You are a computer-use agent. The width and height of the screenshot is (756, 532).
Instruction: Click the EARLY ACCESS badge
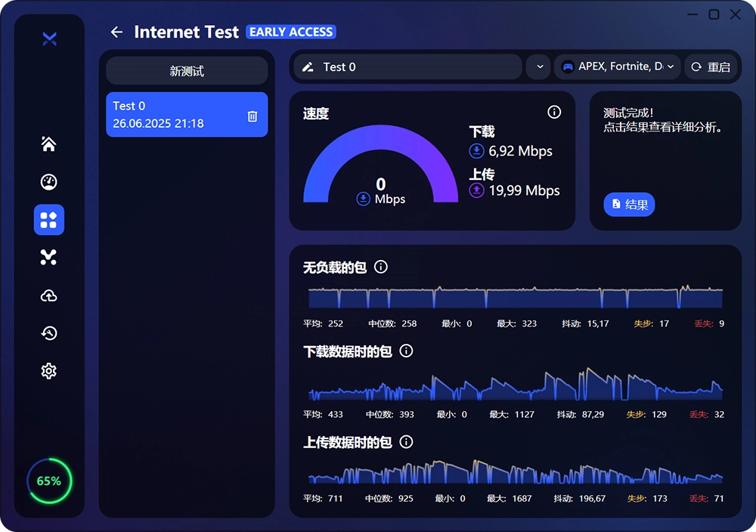[x=291, y=32]
